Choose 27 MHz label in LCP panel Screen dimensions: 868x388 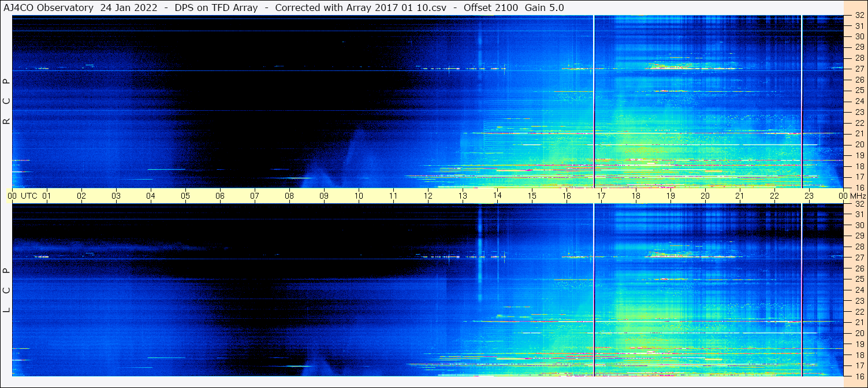pos(859,258)
